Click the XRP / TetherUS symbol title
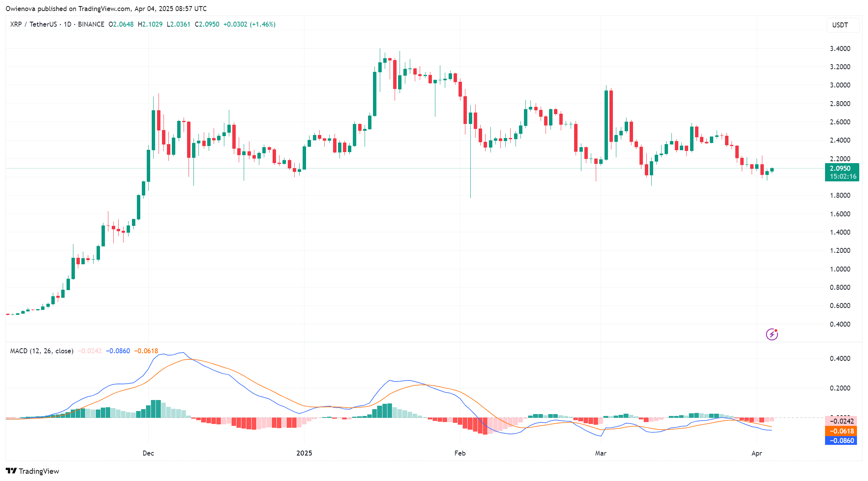The width and height of the screenshot is (868, 481). pyautogui.click(x=33, y=24)
